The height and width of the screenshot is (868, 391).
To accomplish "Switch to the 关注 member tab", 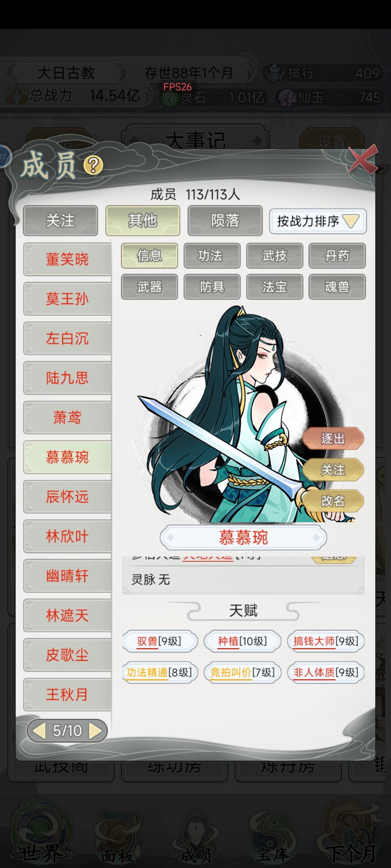I will click(x=60, y=221).
